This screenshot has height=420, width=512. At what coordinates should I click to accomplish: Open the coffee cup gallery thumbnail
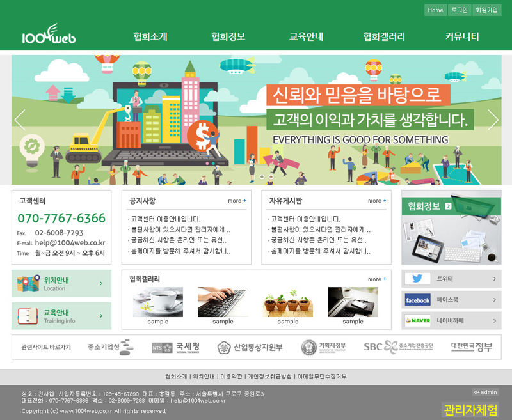[x=157, y=302]
